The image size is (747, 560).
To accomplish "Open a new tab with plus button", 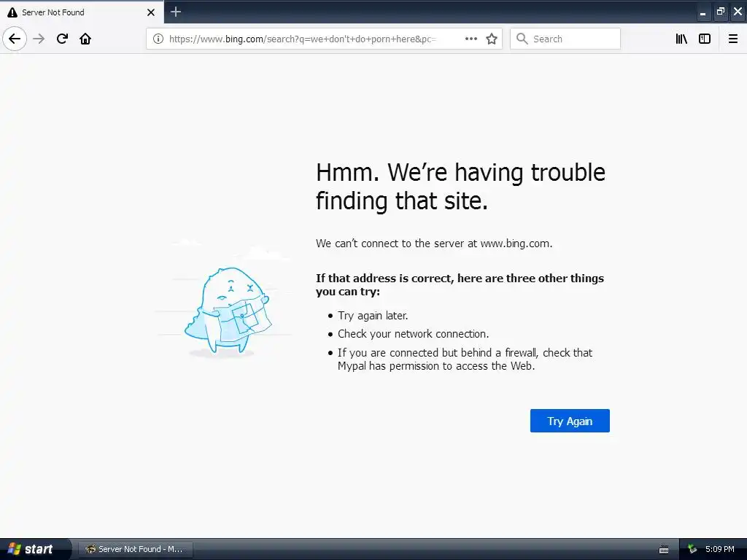I will (176, 12).
